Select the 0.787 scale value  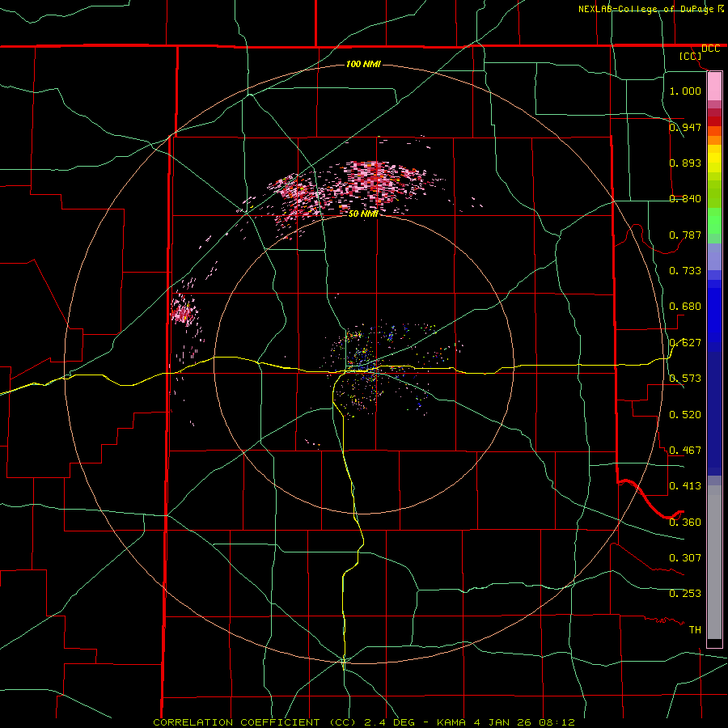(x=685, y=235)
